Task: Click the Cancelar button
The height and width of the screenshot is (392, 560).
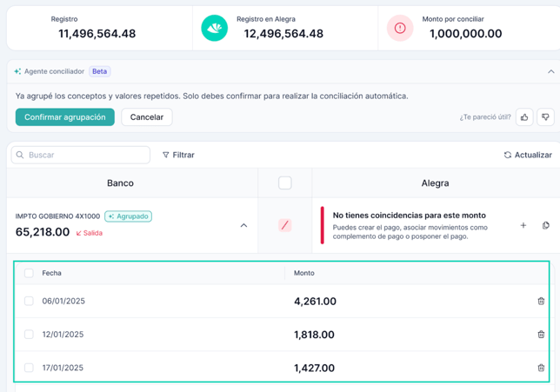Action: 147,117
